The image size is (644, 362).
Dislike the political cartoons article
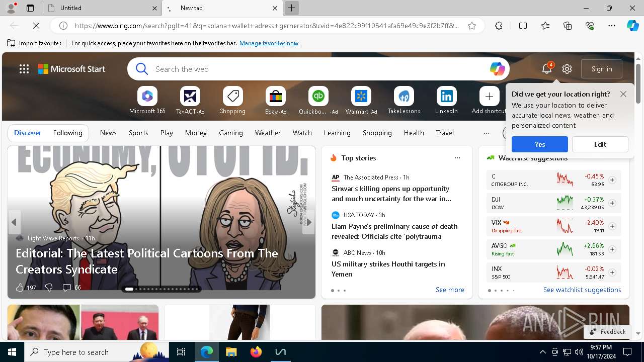tap(49, 288)
